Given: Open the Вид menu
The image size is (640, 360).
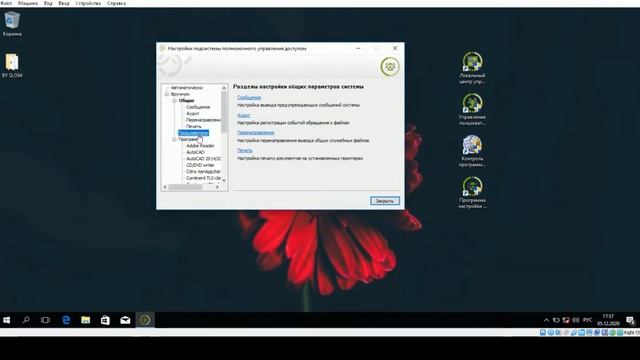Looking at the screenshot, I should pyautogui.click(x=48, y=3).
